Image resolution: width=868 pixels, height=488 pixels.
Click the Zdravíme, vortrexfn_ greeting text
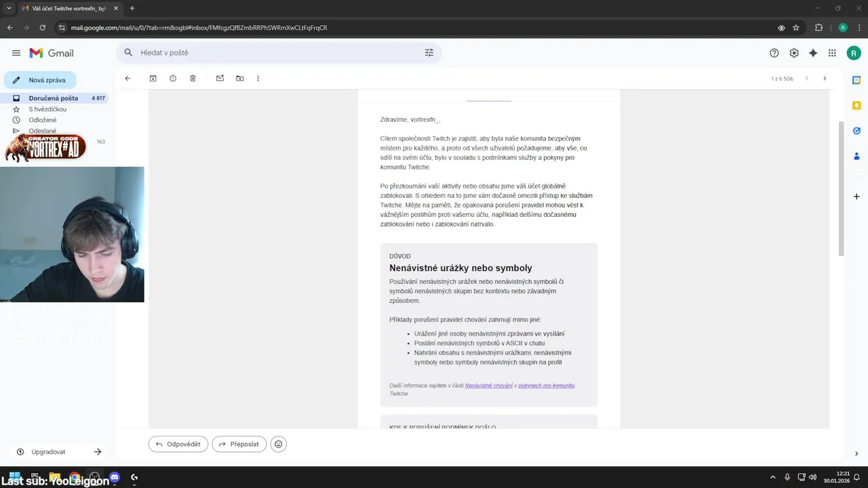[x=410, y=120]
